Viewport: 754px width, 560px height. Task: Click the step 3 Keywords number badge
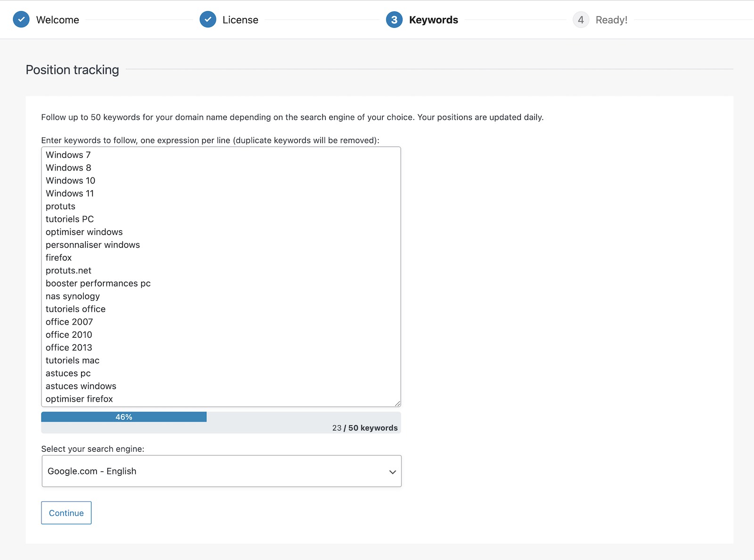(394, 20)
